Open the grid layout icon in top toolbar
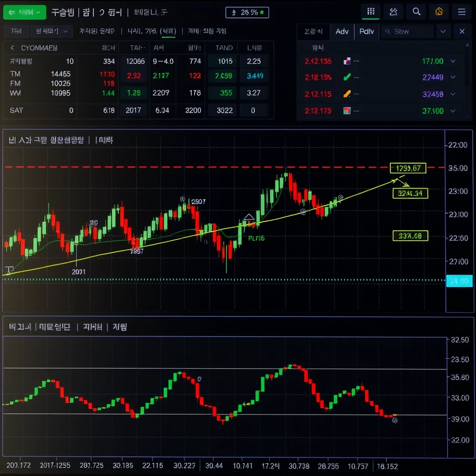476x476 pixels. click(x=370, y=12)
